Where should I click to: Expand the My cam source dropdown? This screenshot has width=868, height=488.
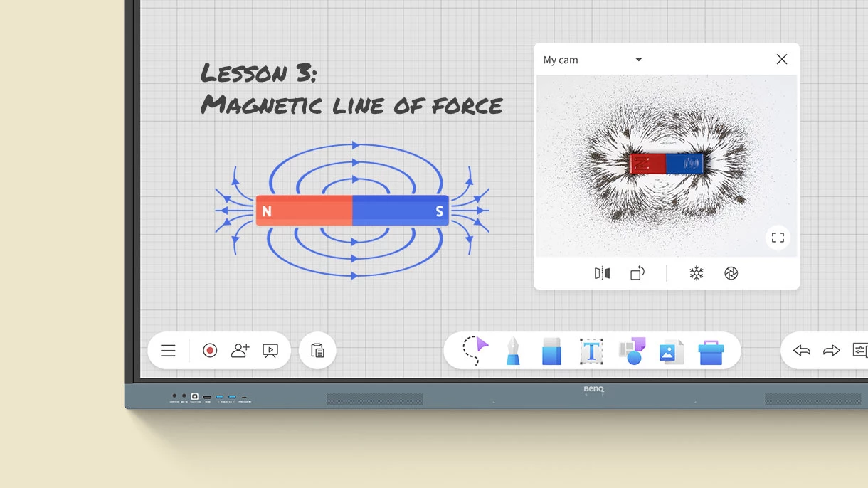click(638, 60)
